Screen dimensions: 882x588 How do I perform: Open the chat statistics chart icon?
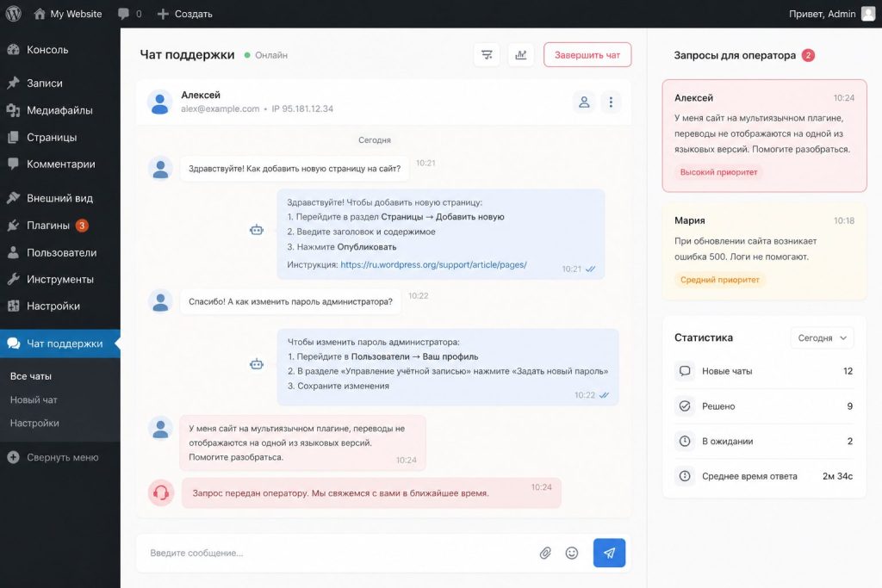tap(521, 54)
